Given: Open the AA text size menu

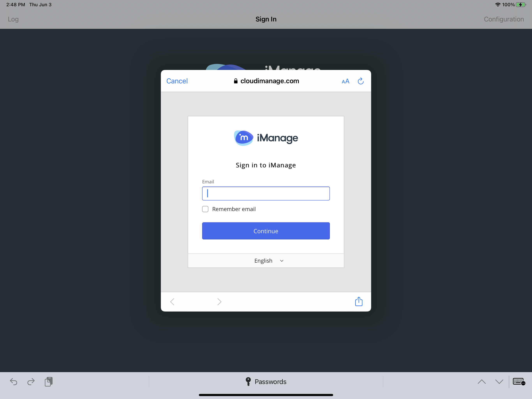Looking at the screenshot, I should click(x=345, y=81).
